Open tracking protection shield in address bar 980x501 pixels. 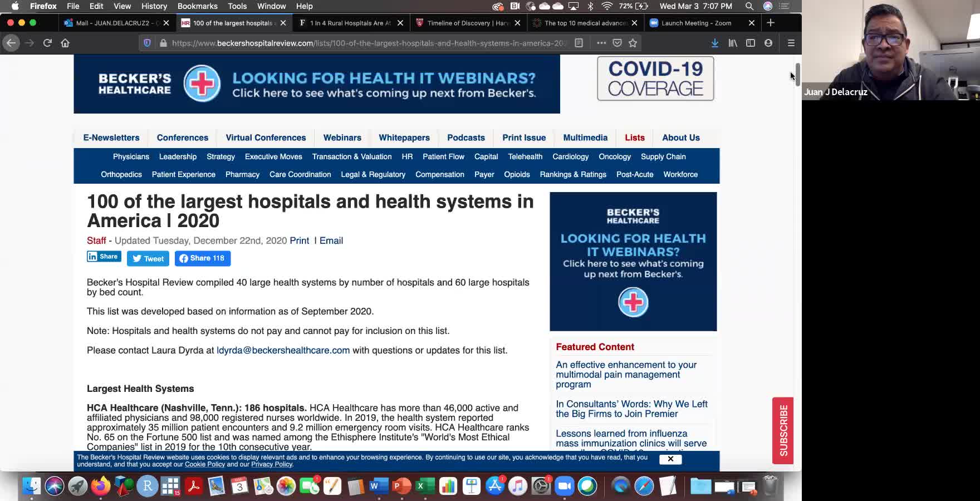pyautogui.click(x=147, y=43)
